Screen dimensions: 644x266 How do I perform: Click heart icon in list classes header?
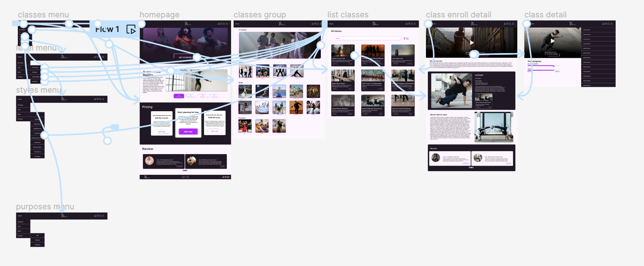pos(409,24)
